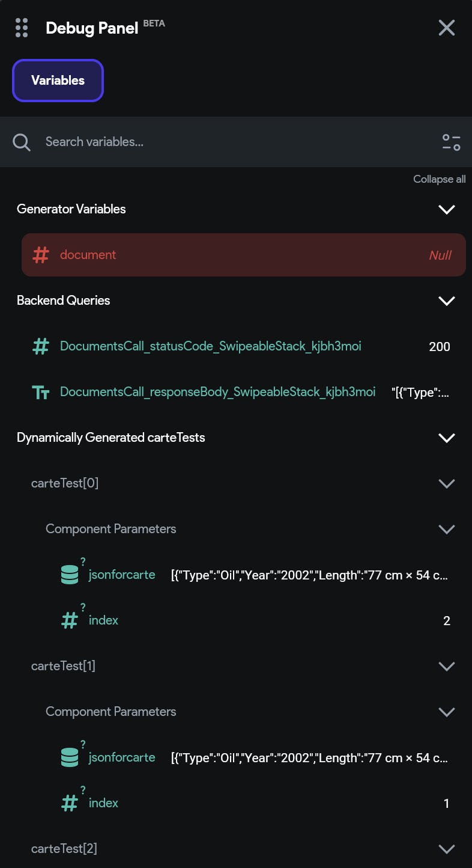Image resolution: width=472 pixels, height=868 pixels.
Task: Select the Variables tab
Action: click(x=58, y=81)
